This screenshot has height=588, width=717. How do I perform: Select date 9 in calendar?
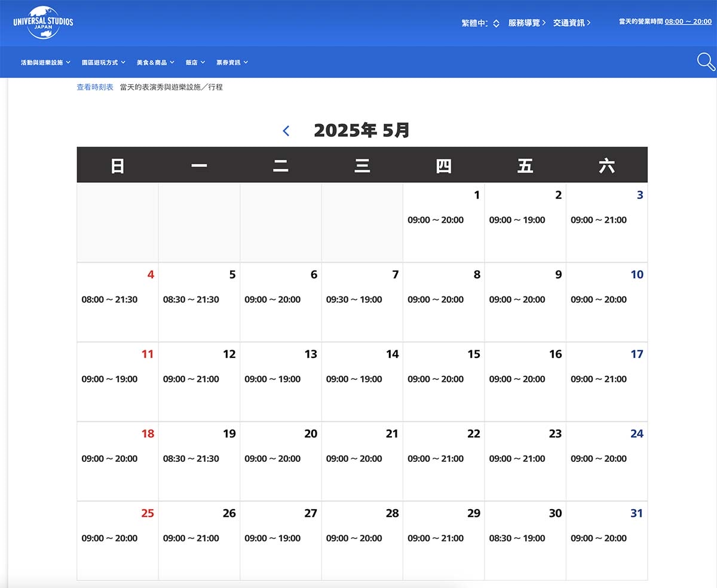click(525, 302)
